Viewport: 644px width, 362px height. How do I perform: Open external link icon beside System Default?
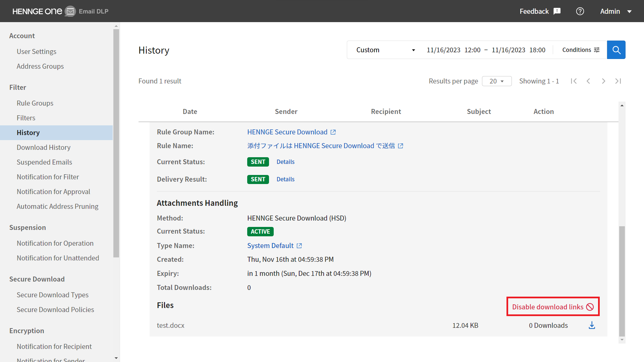pos(299,246)
